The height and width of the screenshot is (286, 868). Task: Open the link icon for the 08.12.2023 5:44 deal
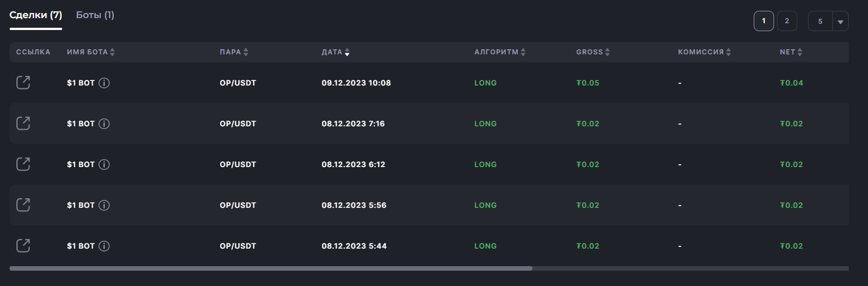coord(23,246)
